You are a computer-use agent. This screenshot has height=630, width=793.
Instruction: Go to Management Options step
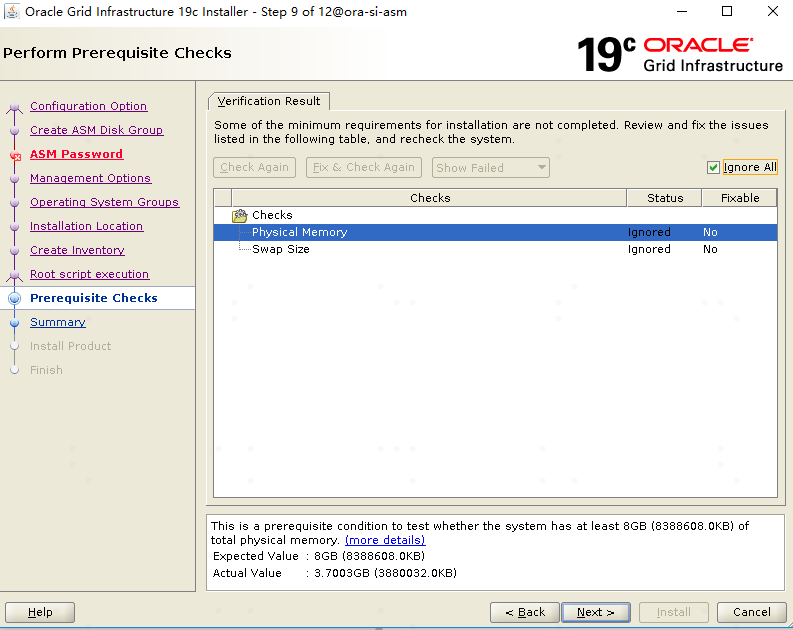pyautogui.click(x=91, y=178)
